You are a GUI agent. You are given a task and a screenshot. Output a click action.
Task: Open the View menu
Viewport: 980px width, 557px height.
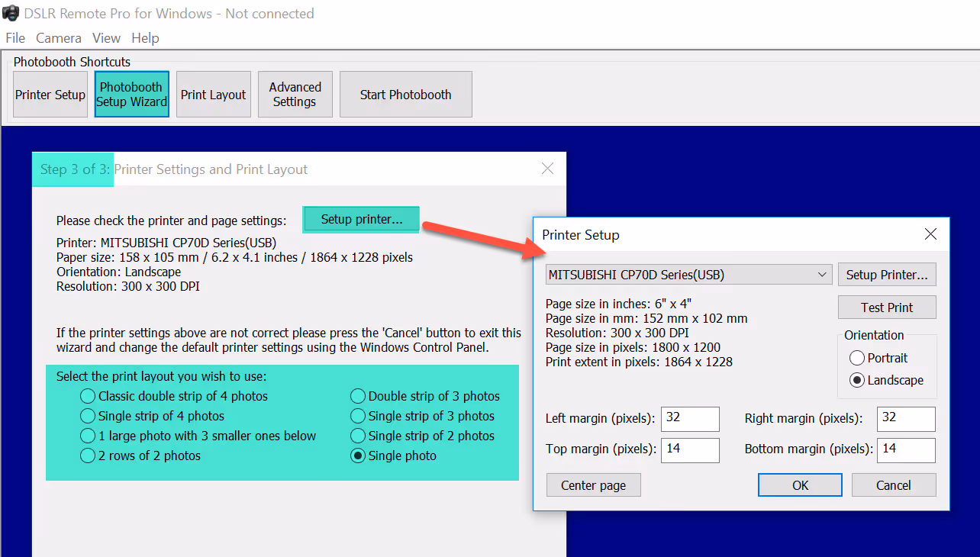[x=106, y=38]
